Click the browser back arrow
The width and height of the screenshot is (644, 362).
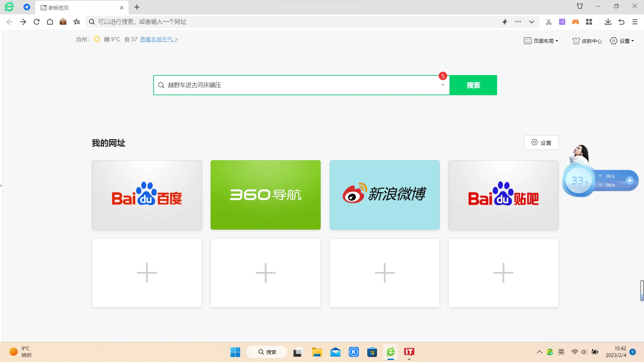pos(9,22)
